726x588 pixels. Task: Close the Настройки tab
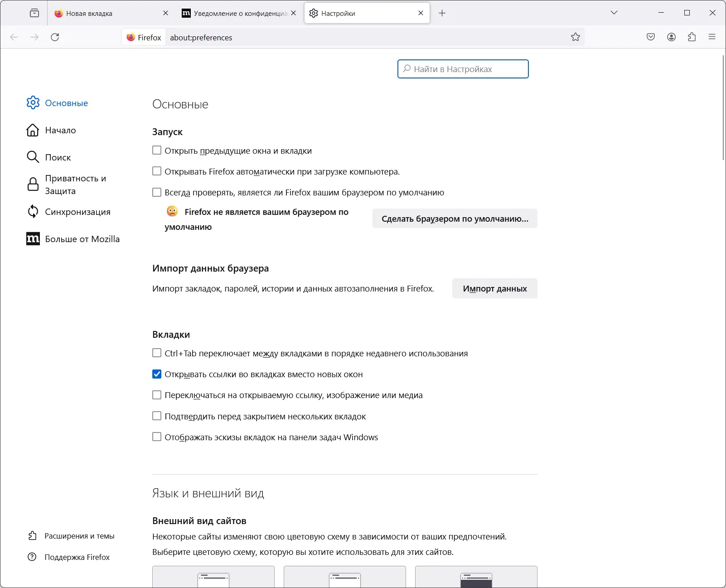tap(421, 13)
